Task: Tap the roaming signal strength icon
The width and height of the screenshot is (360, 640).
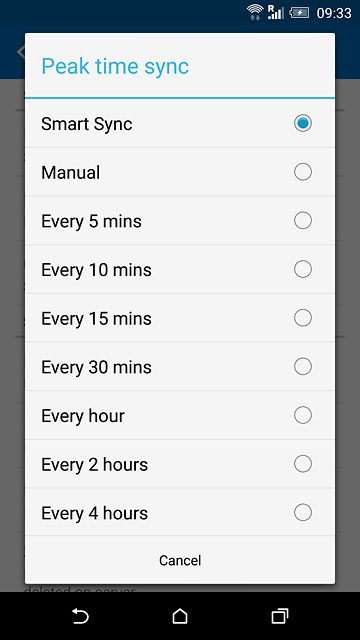Action: click(x=276, y=12)
